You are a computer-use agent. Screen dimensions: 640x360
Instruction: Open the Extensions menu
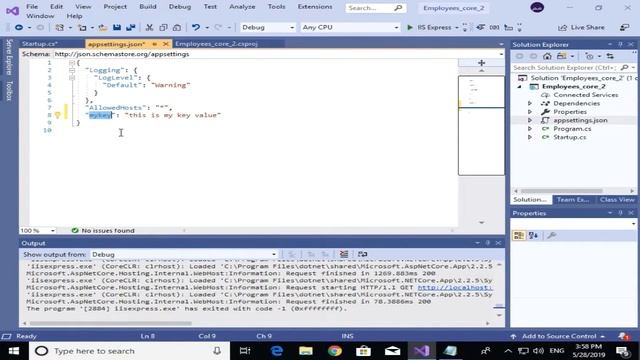coord(315,7)
